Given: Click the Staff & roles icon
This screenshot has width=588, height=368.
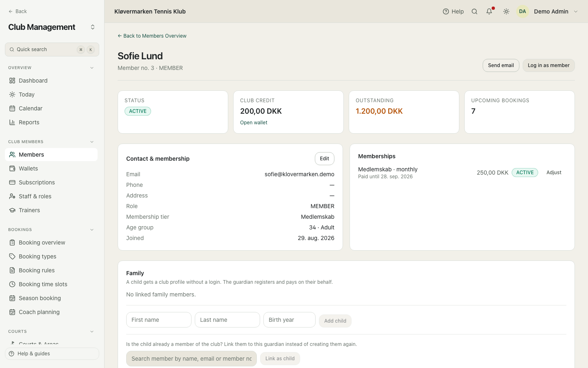Looking at the screenshot, I should click(12, 196).
